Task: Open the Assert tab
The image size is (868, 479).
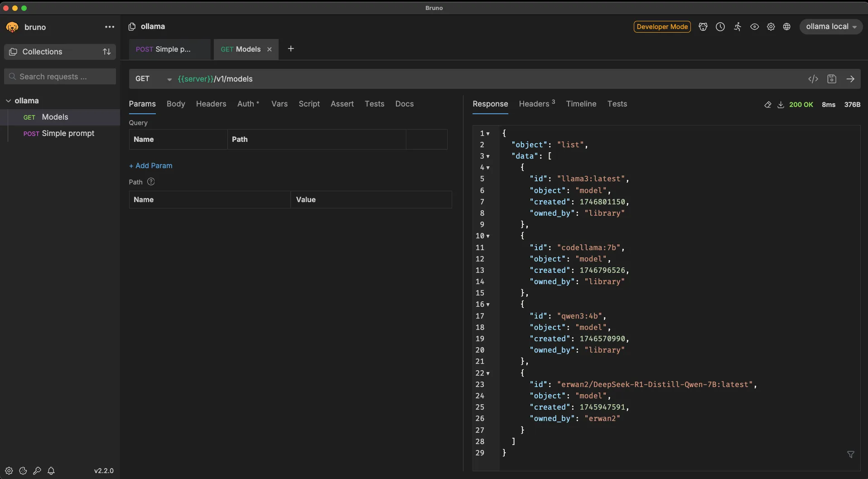Action: click(342, 104)
